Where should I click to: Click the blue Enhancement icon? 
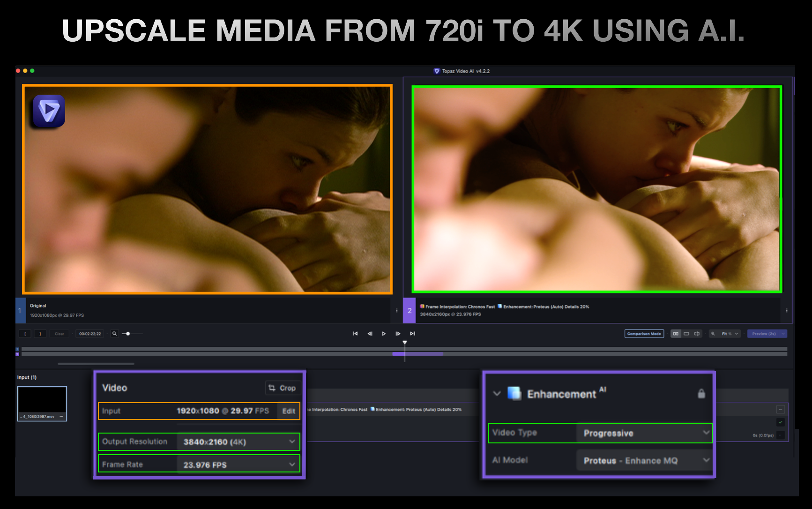point(514,393)
